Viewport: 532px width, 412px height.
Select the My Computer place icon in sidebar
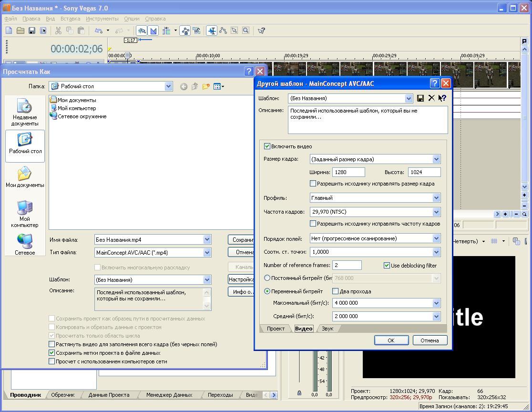tap(25, 214)
